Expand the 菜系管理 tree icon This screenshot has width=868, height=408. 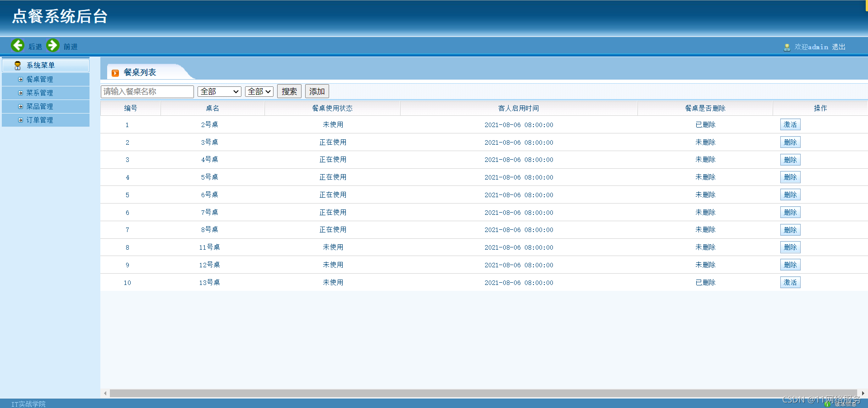pos(20,93)
